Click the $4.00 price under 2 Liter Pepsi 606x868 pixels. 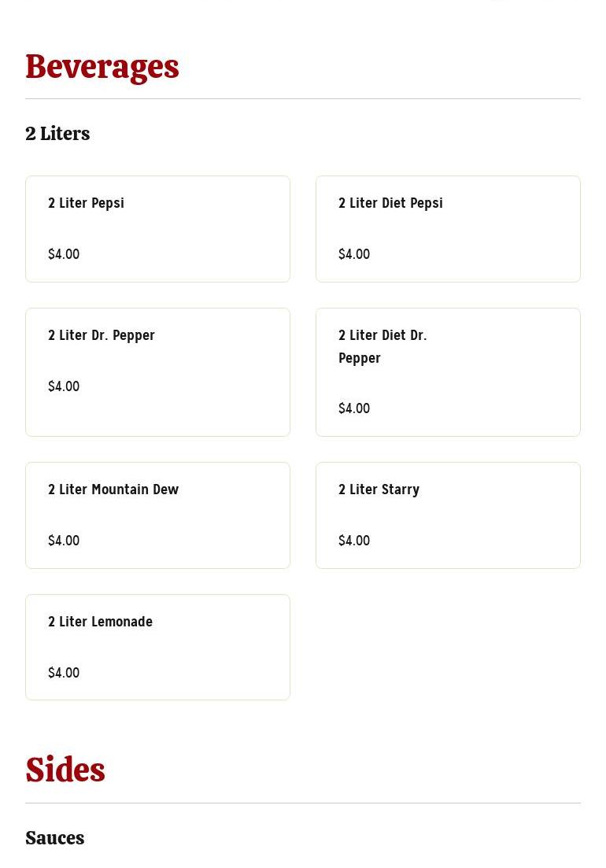(x=64, y=254)
